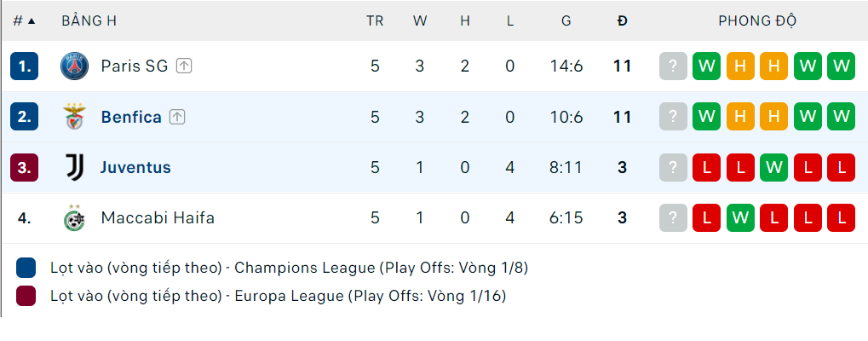Screen dimensions: 868x341
Task: Open the Benfica team link
Action: pos(131,117)
